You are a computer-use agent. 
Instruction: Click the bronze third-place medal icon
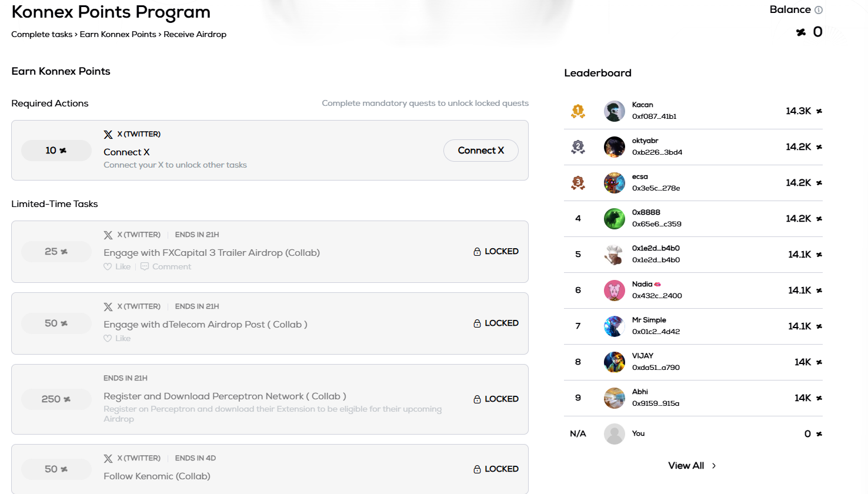click(578, 183)
